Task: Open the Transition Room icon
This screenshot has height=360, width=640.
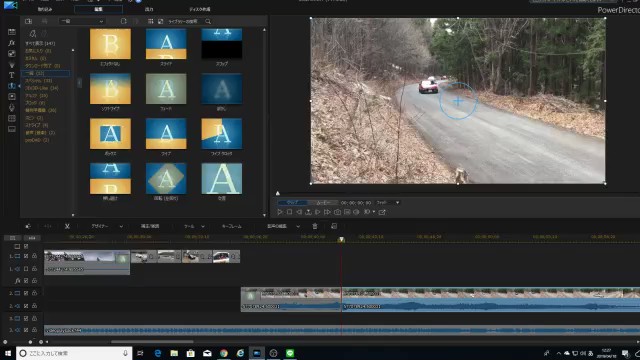Action: (x=12, y=86)
